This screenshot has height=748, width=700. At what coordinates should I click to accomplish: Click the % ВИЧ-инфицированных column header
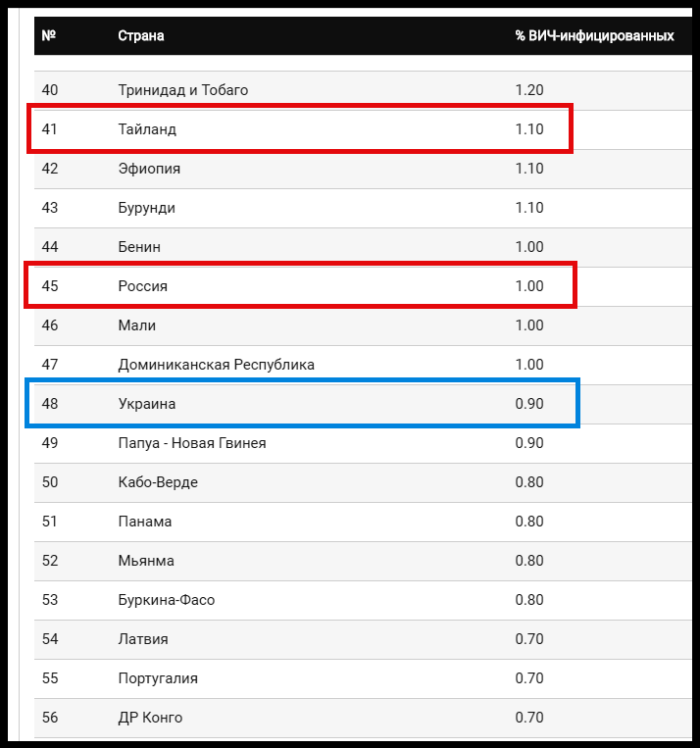(594, 35)
